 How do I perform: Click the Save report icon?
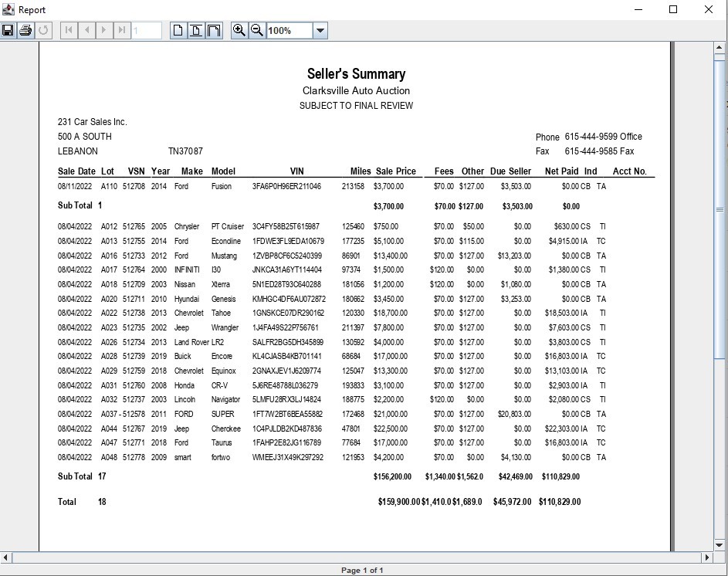pos(8,30)
